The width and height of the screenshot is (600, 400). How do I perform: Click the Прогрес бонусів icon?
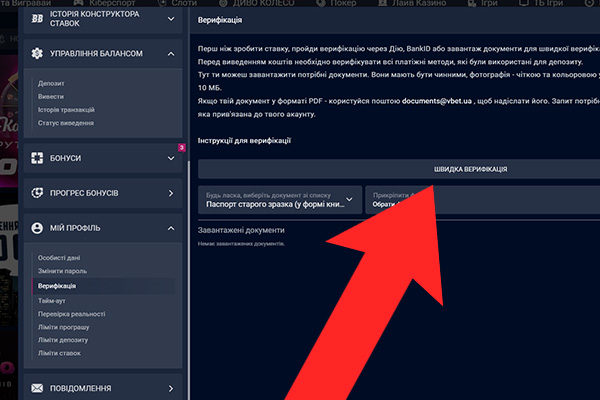click(x=37, y=193)
